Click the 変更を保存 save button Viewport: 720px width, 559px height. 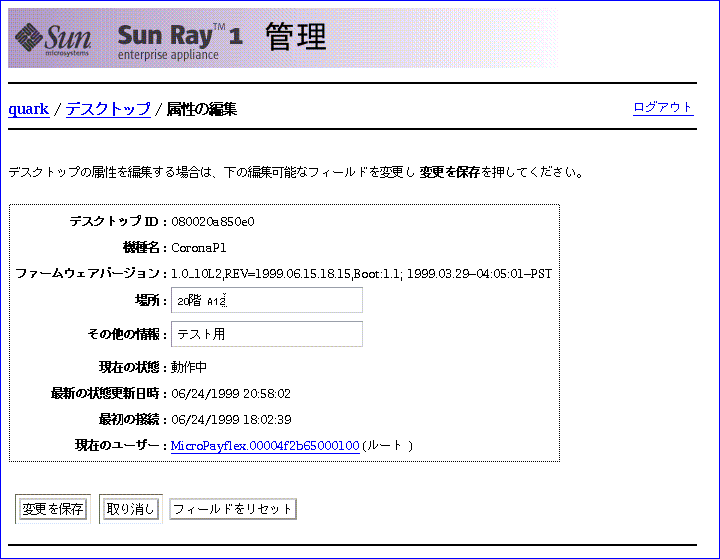[53, 509]
